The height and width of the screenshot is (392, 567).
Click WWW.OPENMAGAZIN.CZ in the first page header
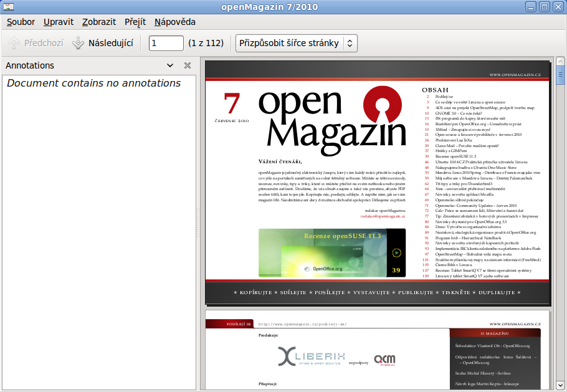[x=515, y=75]
